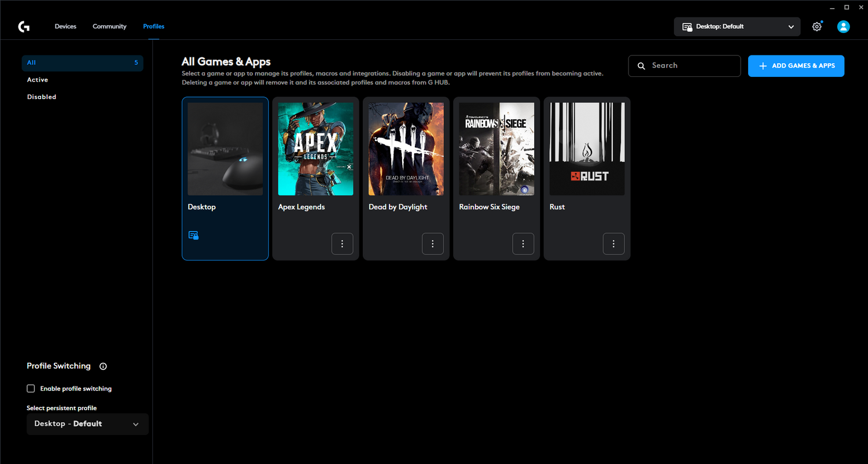Enable profile switching checkbox
868x464 pixels.
[x=31, y=389]
